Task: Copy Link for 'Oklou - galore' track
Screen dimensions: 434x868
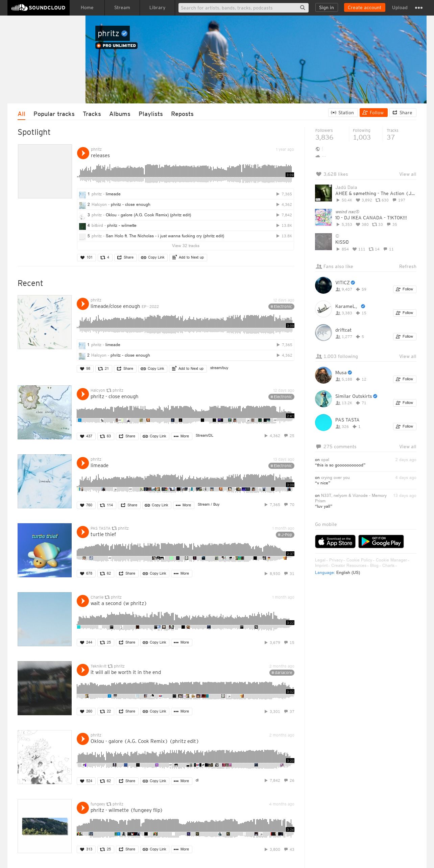Action: click(x=154, y=781)
